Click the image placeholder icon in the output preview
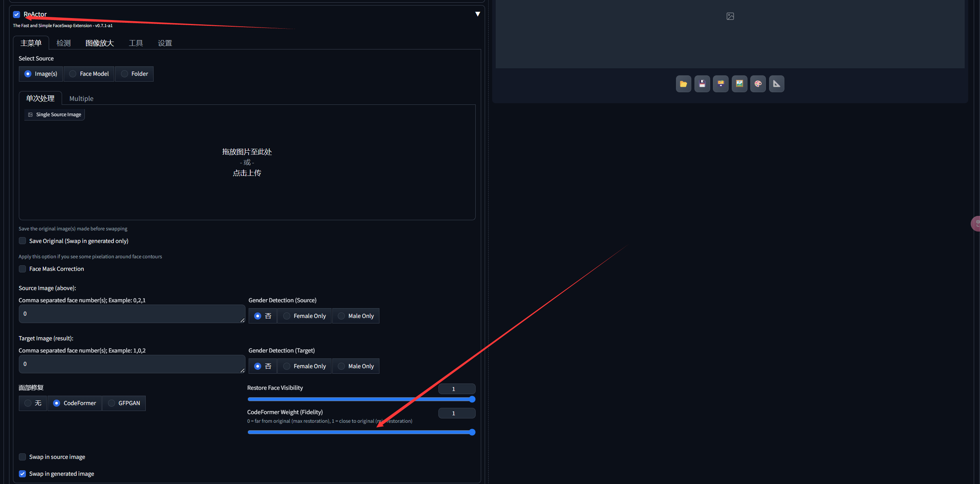This screenshot has width=980, height=484. tap(730, 16)
